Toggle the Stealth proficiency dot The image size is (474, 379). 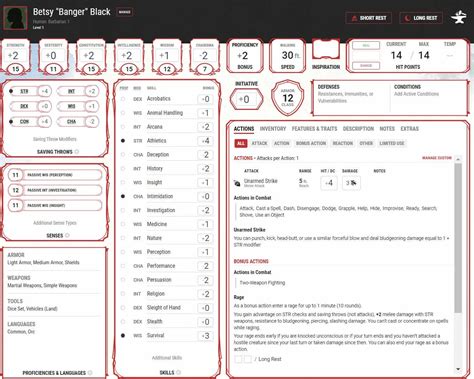click(123, 321)
